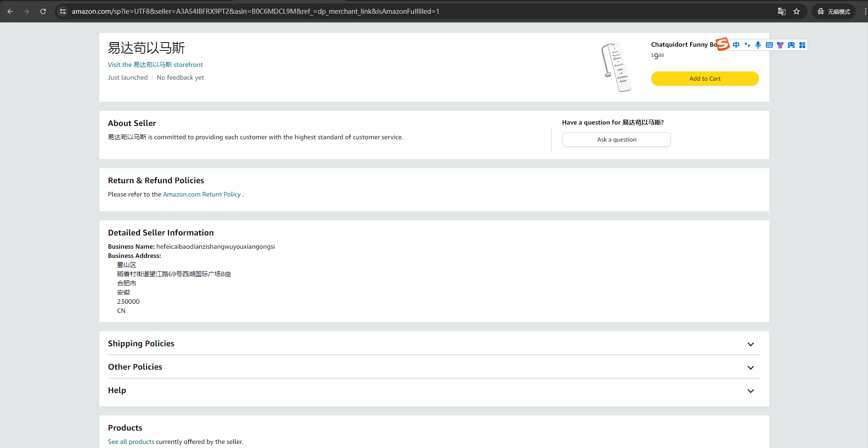Click the address line 蜀山区
The image size is (868, 448).
127,265
